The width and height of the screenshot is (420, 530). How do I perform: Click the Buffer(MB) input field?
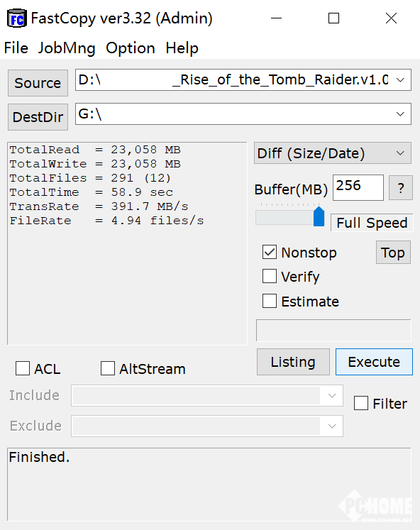coord(358,187)
